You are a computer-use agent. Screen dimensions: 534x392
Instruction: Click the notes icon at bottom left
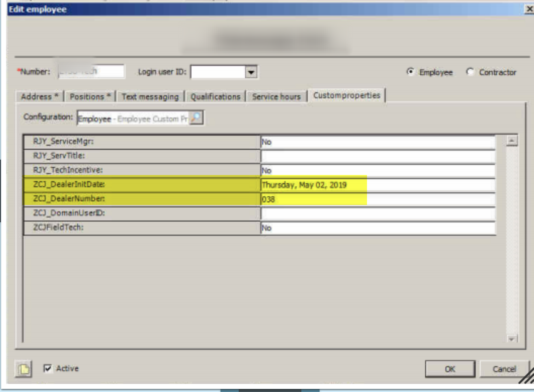[23, 369]
